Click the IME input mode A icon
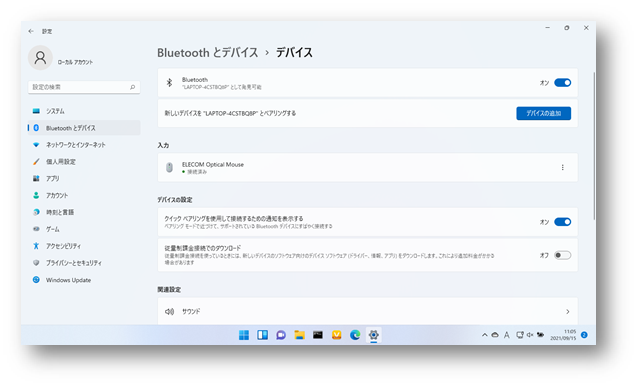This screenshot has width=638, height=387. (x=507, y=335)
